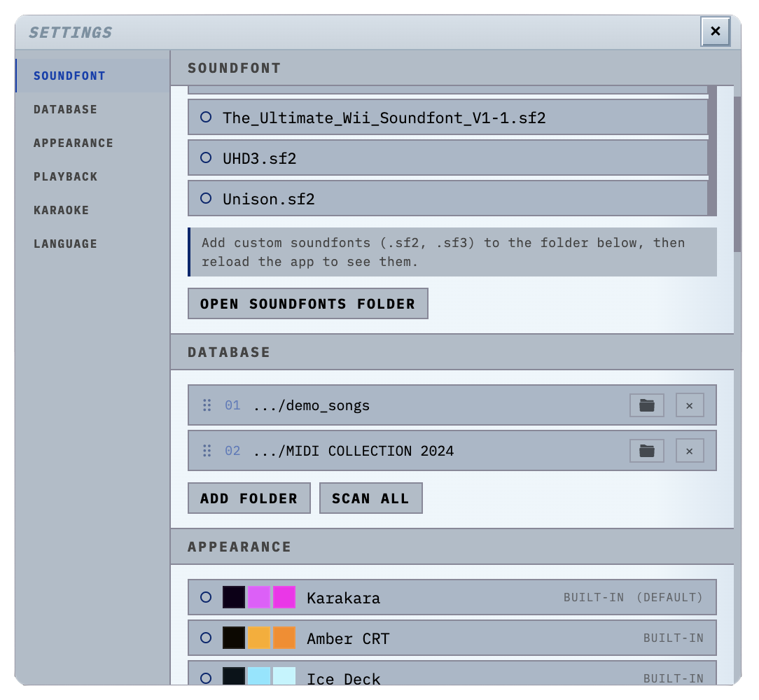Click the custom soundfonts hint text
759x700 pixels.
[443, 252]
